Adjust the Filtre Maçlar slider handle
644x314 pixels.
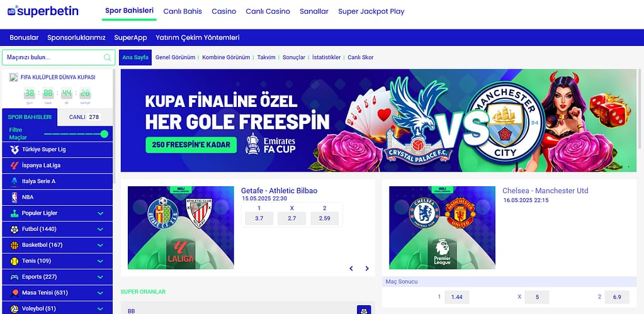tap(105, 134)
